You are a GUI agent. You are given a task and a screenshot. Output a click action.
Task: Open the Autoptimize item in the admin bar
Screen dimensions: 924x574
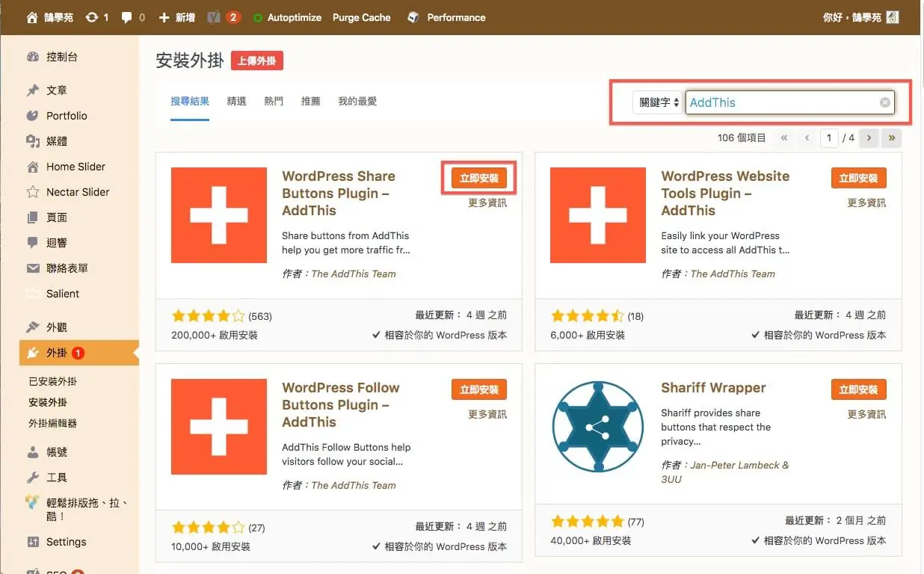click(287, 17)
